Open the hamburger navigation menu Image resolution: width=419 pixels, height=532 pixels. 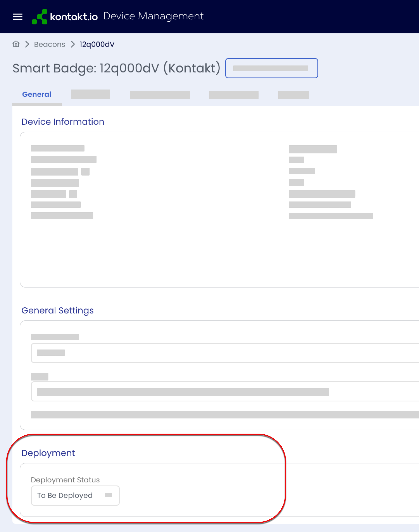(18, 17)
